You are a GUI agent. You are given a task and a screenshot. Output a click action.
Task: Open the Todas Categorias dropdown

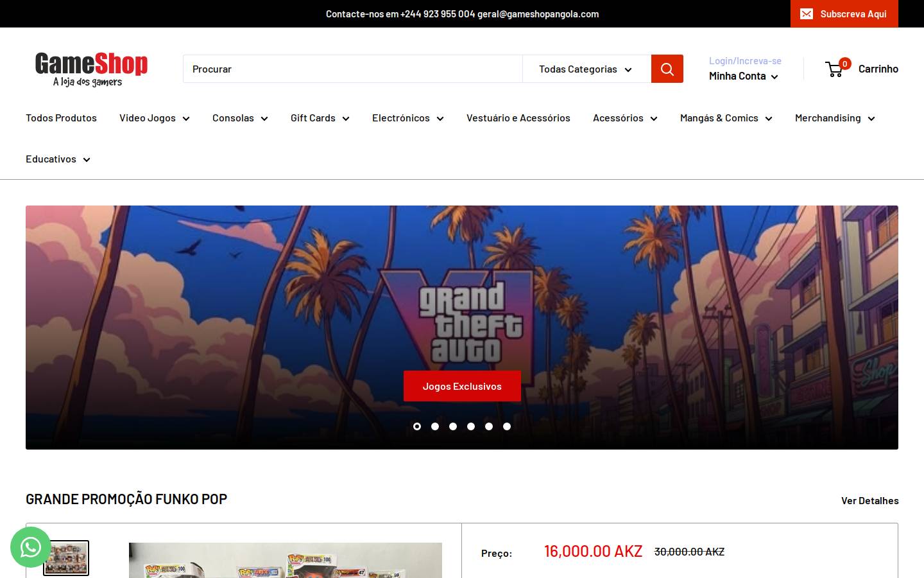(x=586, y=69)
